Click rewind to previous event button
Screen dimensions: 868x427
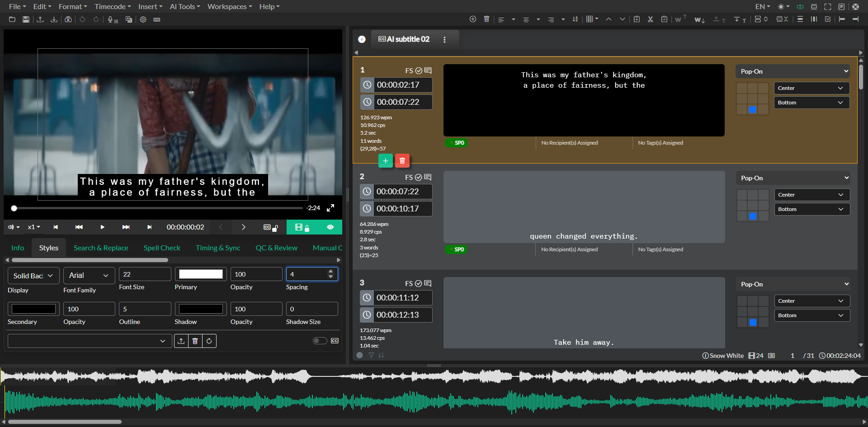pyautogui.click(x=79, y=227)
